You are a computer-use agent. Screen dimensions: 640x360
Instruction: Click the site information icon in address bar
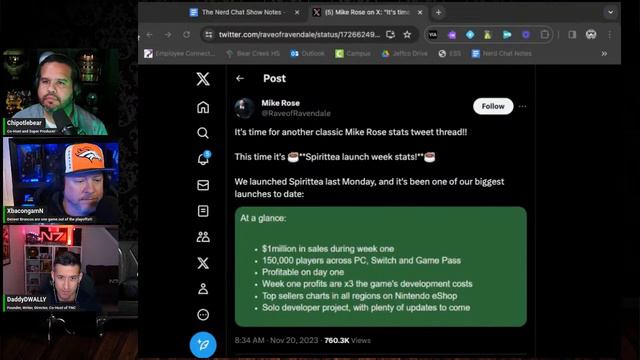(x=209, y=35)
